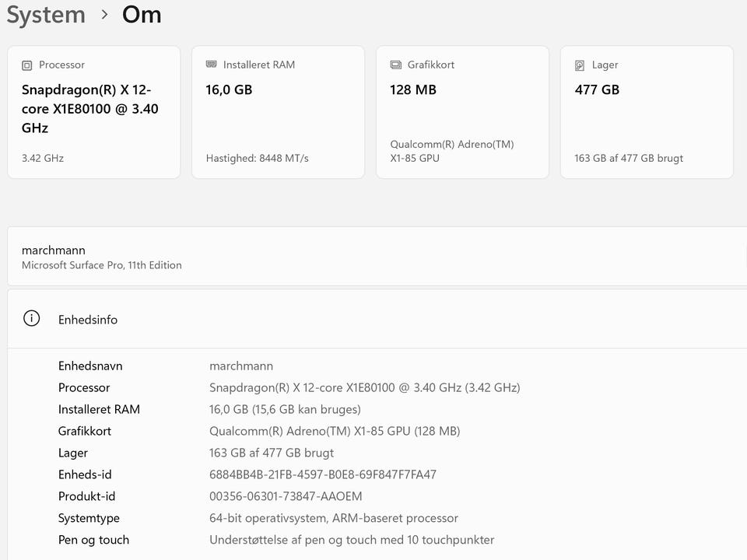Click the Processor chip icon in its card
This screenshot has height=560, width=747.
click(27, 65)
